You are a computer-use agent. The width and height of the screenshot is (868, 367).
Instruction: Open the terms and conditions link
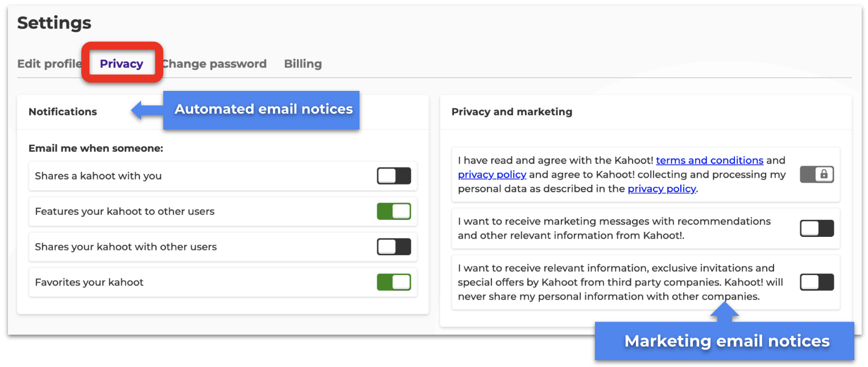(709, 160)
